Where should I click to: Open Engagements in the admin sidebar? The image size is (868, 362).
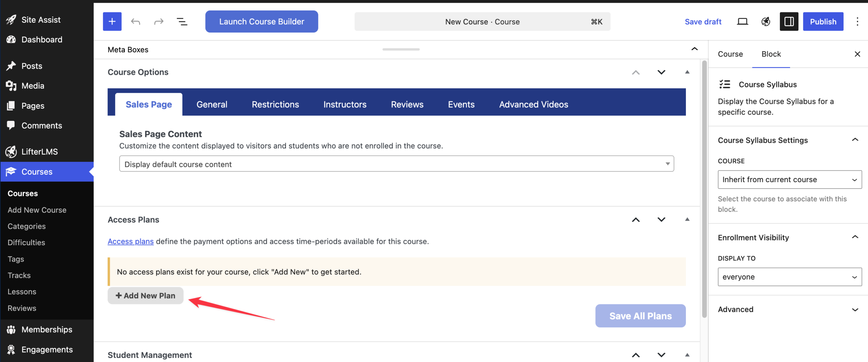click(47, 349)
